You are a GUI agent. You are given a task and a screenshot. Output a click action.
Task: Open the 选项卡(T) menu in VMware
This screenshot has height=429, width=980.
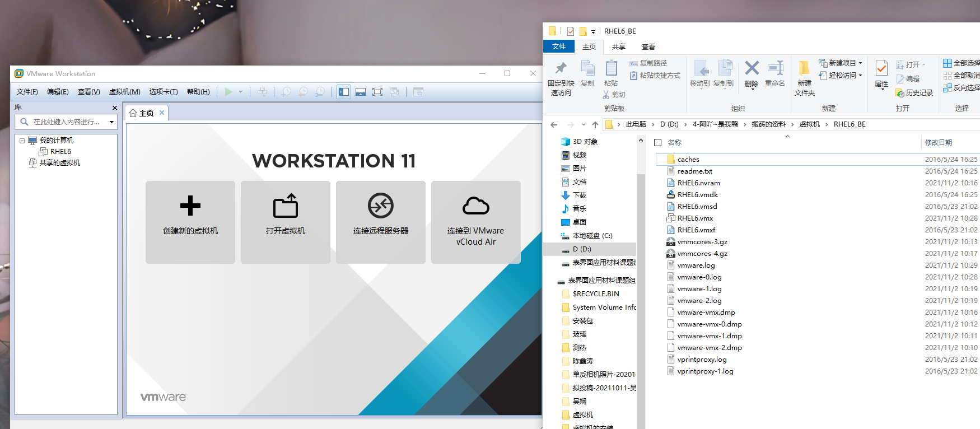164,92
